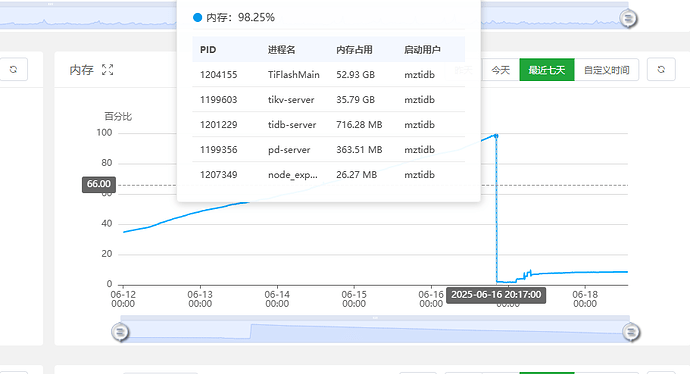Image resolution: width=690 pixels, height=374 pixels.
Task: Click PID 1201229
Action: (218, 125)
